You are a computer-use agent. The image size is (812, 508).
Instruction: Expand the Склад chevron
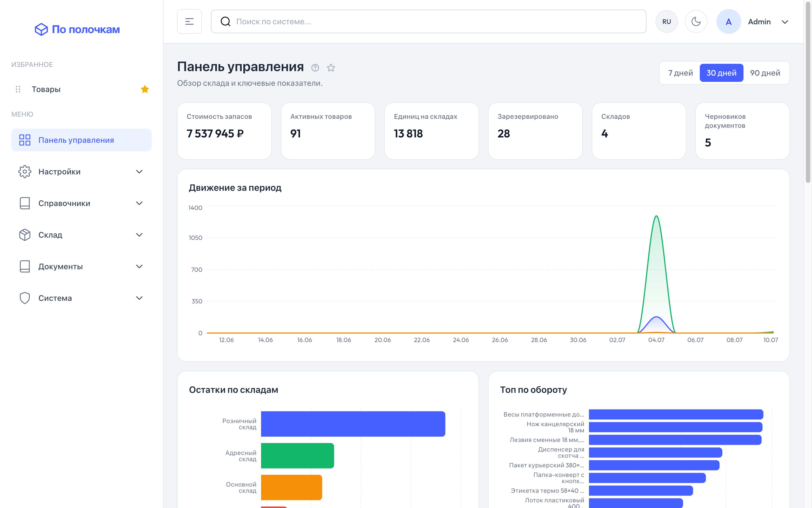pos(139,235)
